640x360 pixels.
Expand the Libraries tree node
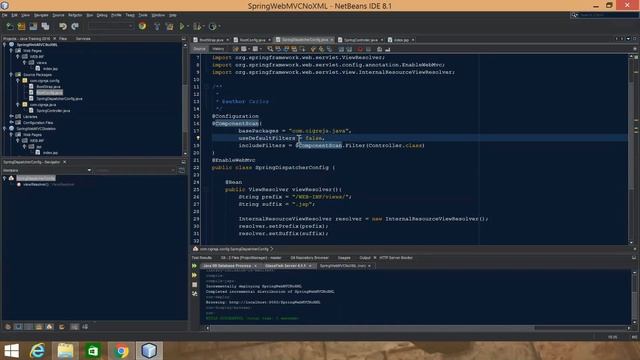[11, 116]
